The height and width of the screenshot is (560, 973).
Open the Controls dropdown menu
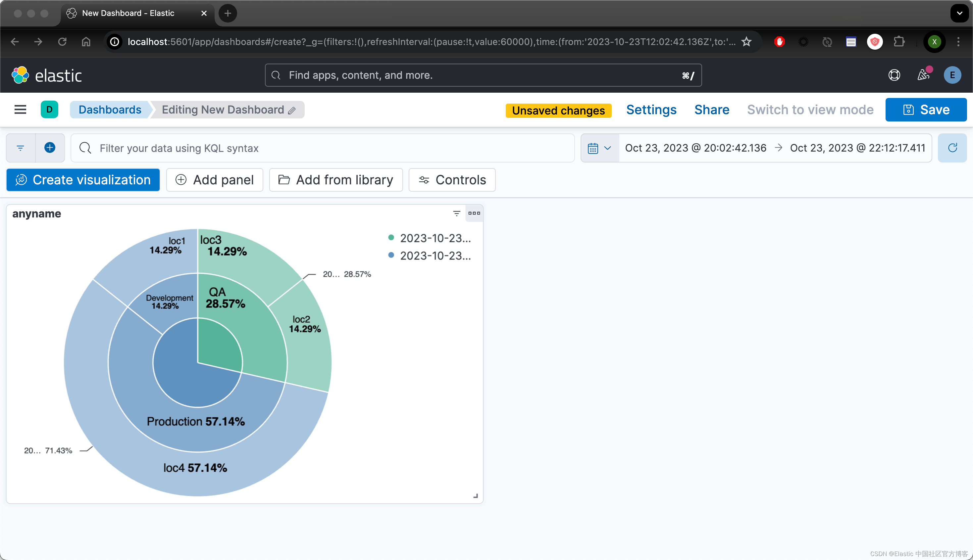click(x=452, y=180)
